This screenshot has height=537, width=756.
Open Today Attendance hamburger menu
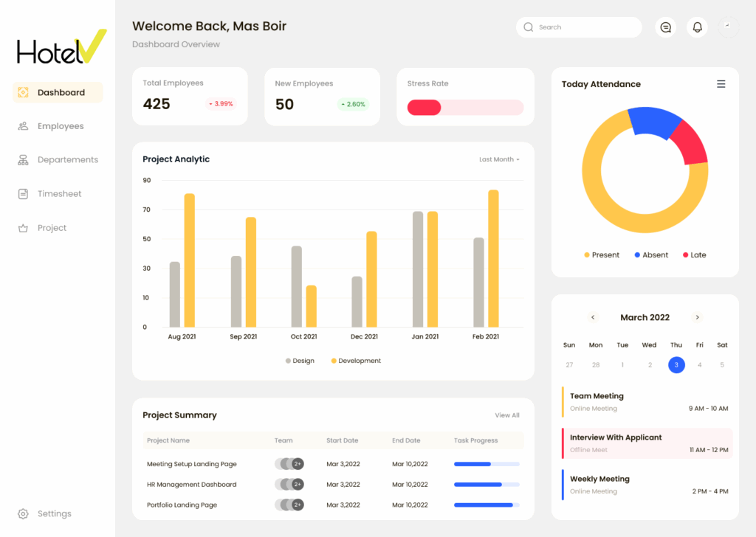pyautogui.click(x=721, y=84)
